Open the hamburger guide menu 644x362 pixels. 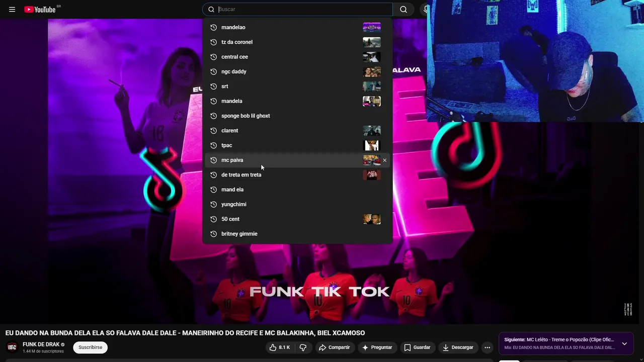12,10
